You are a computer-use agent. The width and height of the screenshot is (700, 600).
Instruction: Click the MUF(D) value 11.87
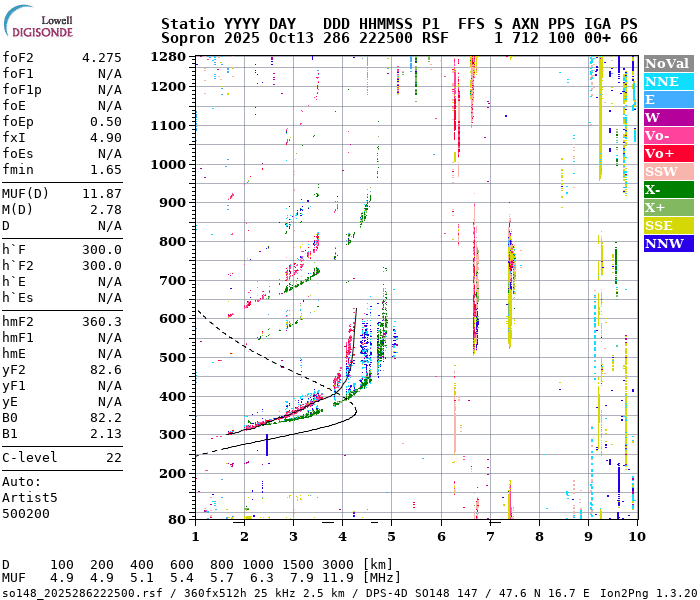pyautogui.click(x=101, y=193)
